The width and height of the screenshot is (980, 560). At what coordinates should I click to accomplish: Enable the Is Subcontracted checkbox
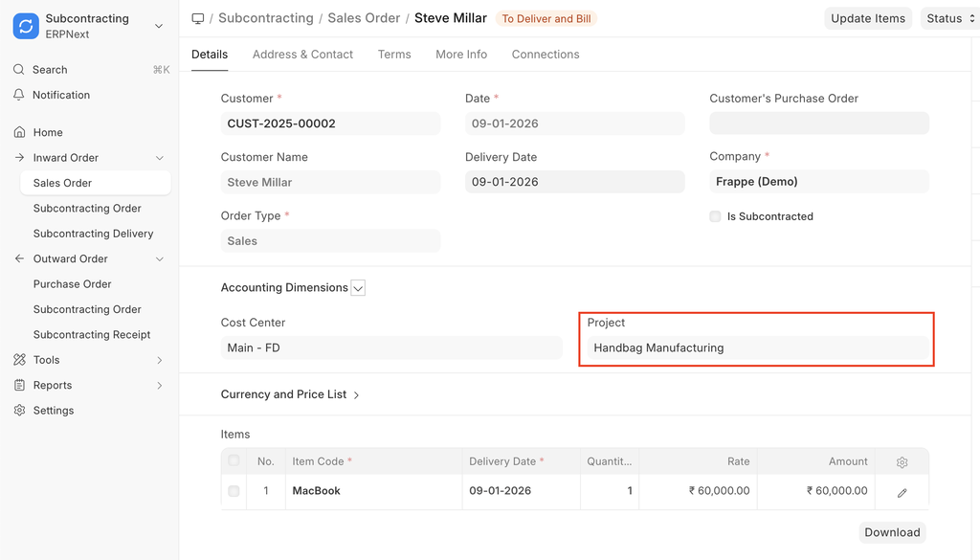(x=715, y=216)
